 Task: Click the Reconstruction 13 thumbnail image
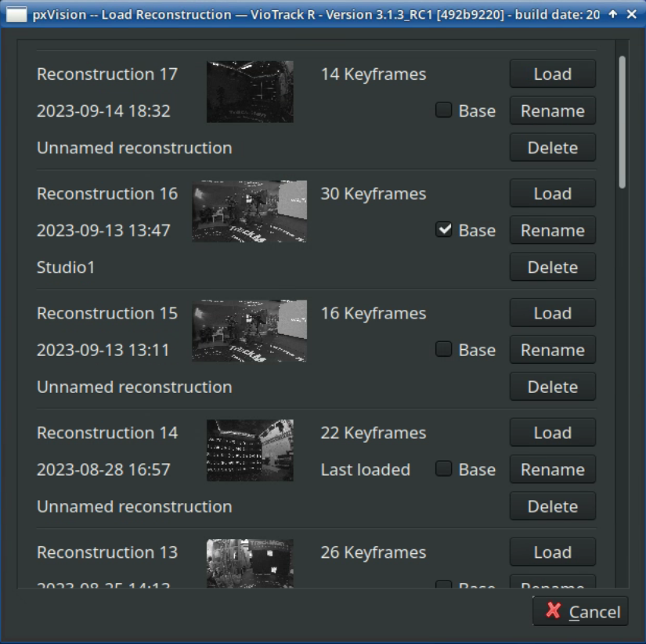pyautogui.click(x=250, y=563)
